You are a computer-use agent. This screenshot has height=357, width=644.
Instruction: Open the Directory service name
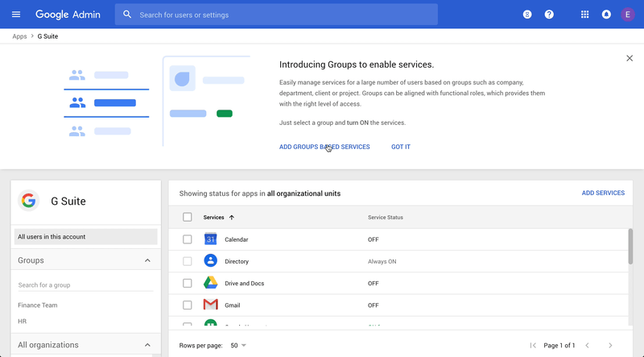coord(237,261)
